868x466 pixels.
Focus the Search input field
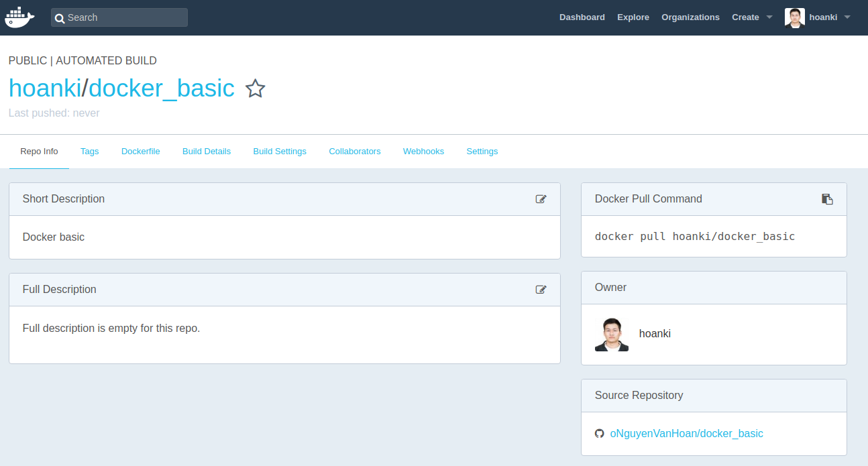[119, 17]
